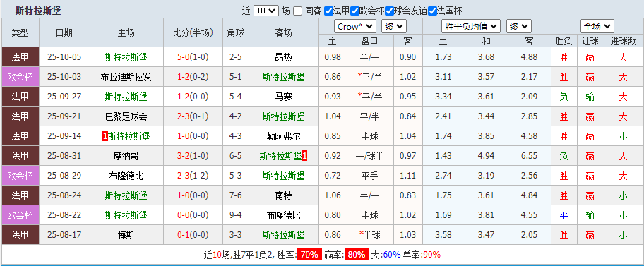Click the 6.55 away odds value
This screenshot has width=644, height=266.
[529, 156]
